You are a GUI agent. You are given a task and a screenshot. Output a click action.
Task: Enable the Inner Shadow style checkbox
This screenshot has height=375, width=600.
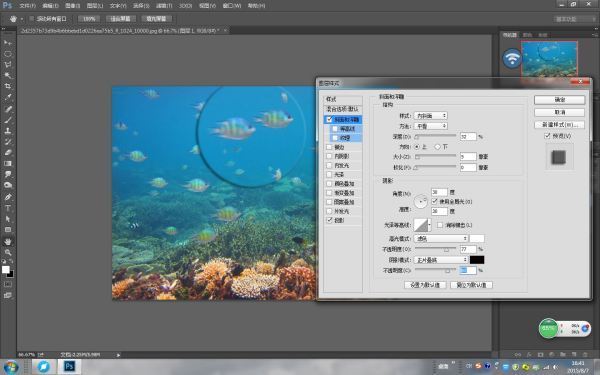pos(329,156)
